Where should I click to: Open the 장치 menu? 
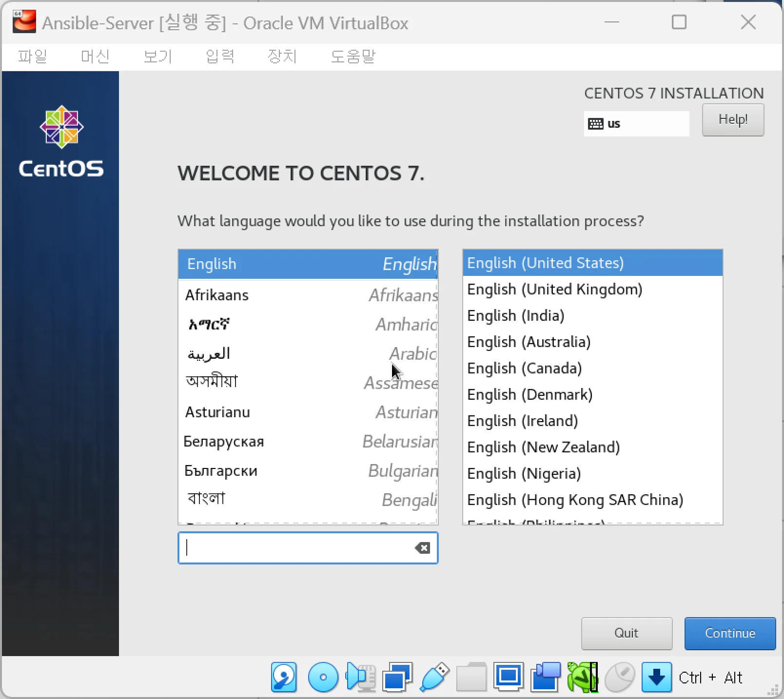(282, 57)
